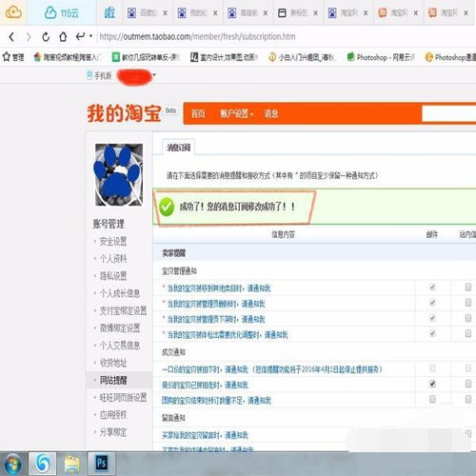The image size is (476, 476).
Task: Open the file explorer folder taskbar icon
Action: (72, 464)
